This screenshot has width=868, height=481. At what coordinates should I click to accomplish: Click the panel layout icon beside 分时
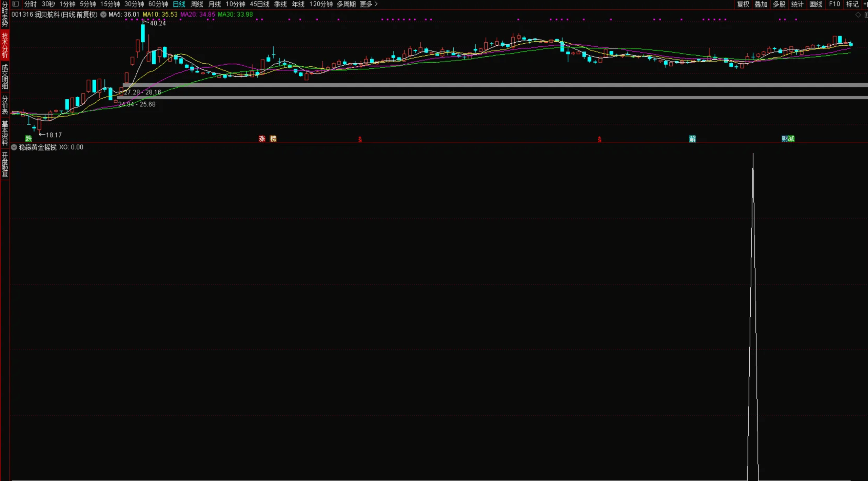click(x=16, y=4)
